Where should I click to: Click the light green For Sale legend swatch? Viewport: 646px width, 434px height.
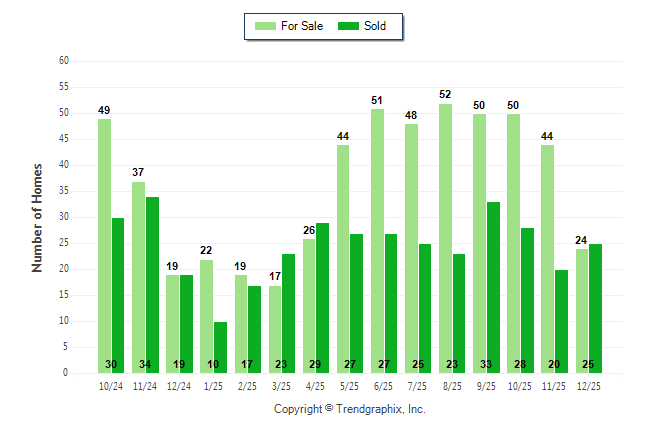265,26
